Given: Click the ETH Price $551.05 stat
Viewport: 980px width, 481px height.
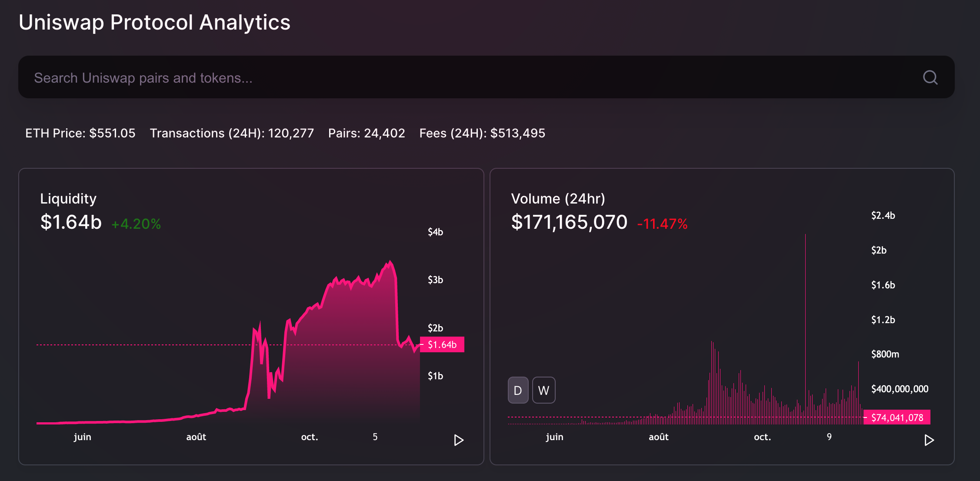Looking at the screenshot, I should [x=80, y=133].
